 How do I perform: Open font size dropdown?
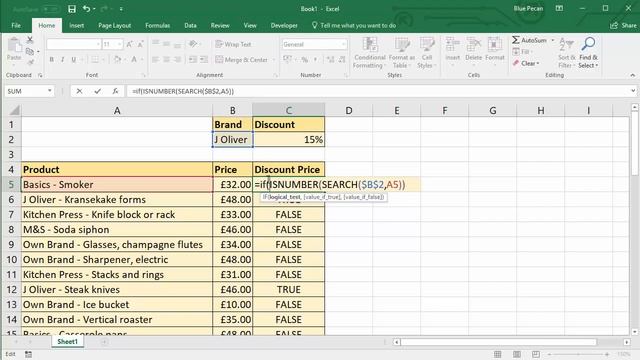click(120, 44)
